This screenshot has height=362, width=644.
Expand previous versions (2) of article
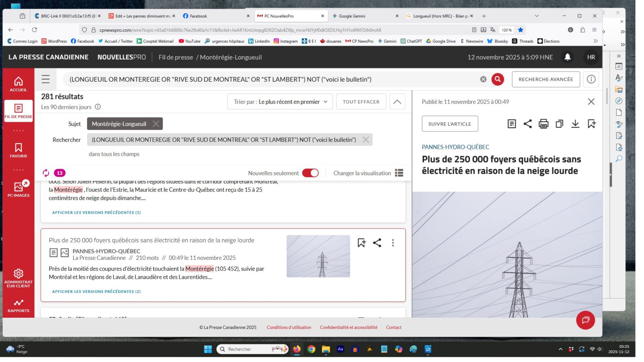(x=96, y=292)
